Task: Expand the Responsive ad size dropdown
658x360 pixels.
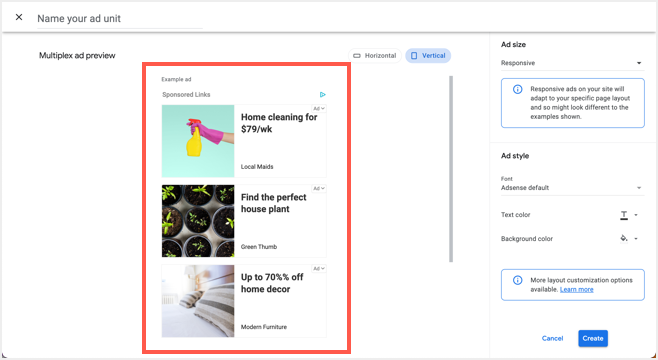Action: (572, 63)
